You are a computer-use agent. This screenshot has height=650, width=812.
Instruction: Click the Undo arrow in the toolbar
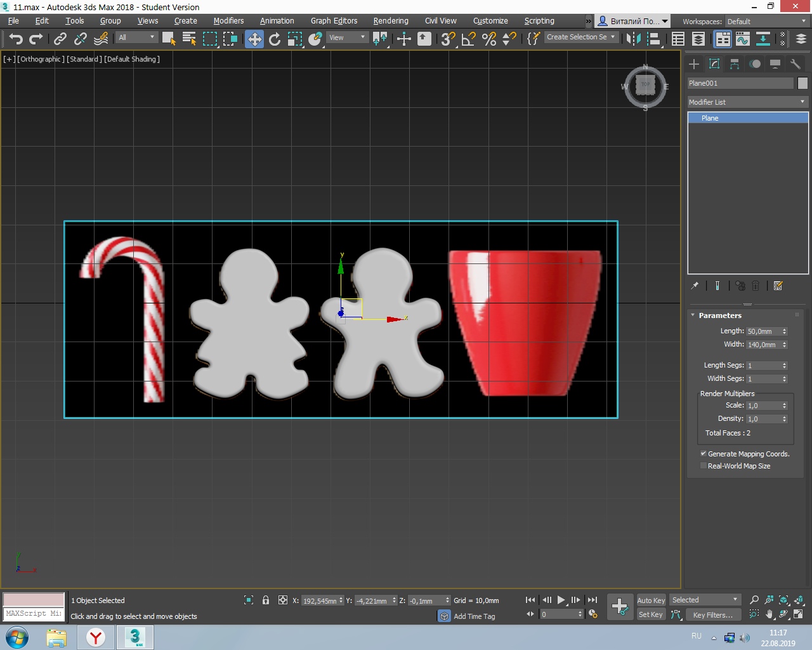pyautogui.click(x=15, y=39)
